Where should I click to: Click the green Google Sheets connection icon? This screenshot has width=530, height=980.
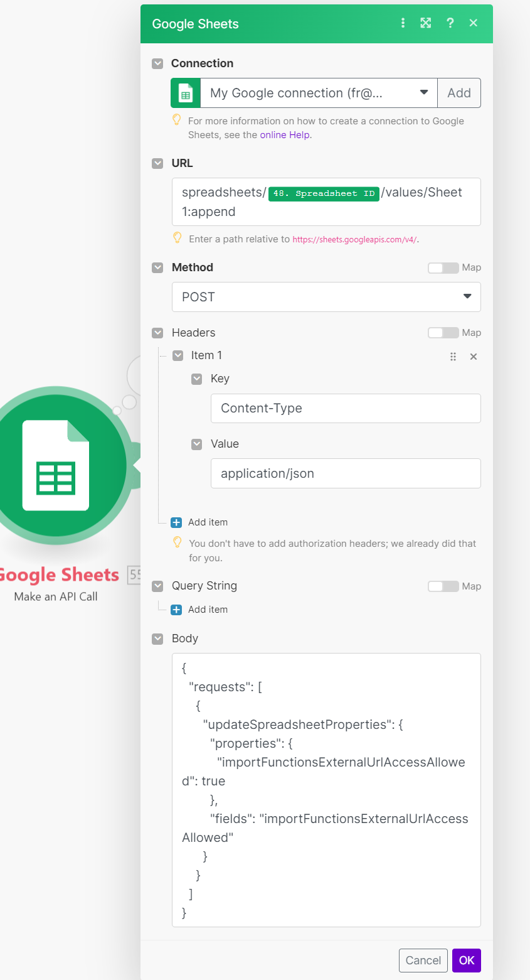pos(186,94)
